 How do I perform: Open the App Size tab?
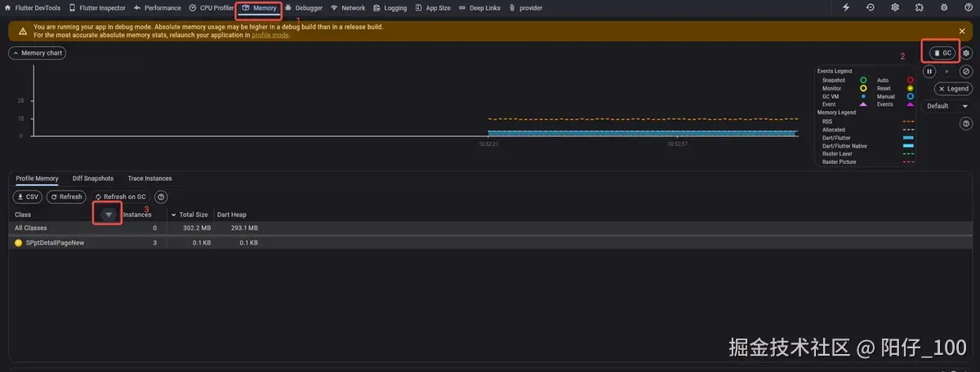(432, 8)
